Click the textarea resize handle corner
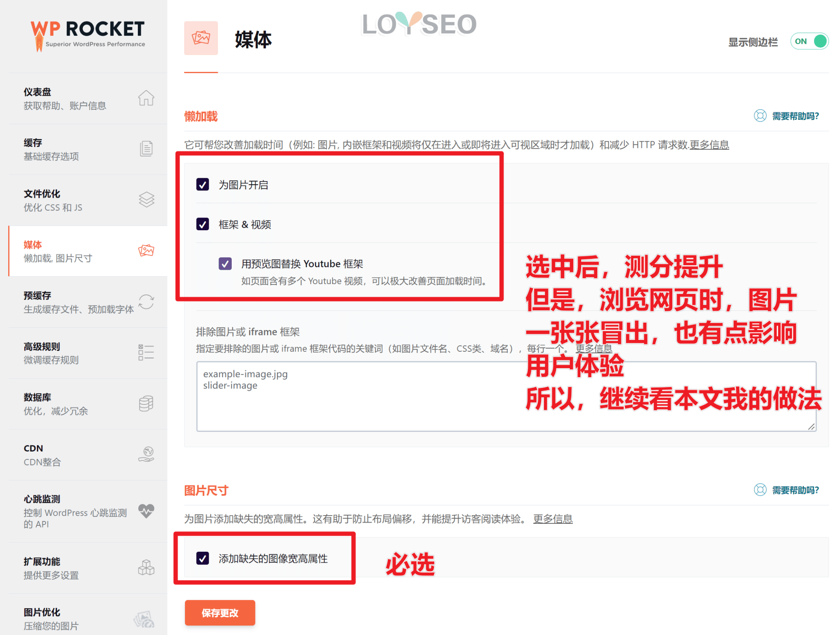Viewport: 840px width, 635px height. (811, 426)
